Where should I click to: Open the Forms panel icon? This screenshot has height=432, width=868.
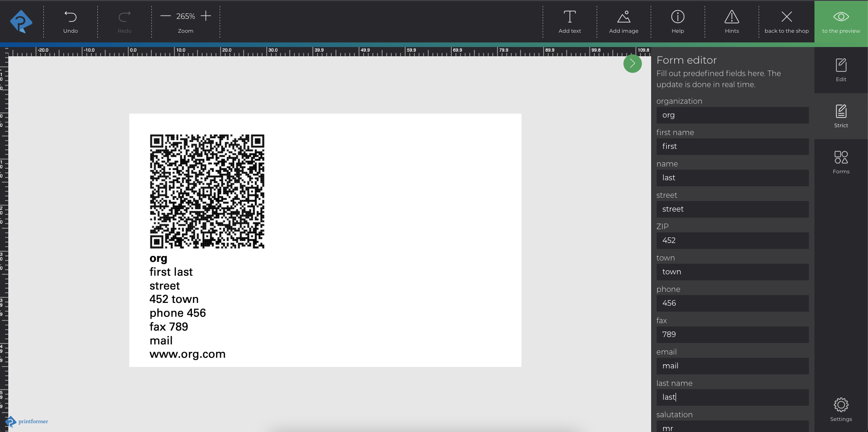(x=841, y=160)
